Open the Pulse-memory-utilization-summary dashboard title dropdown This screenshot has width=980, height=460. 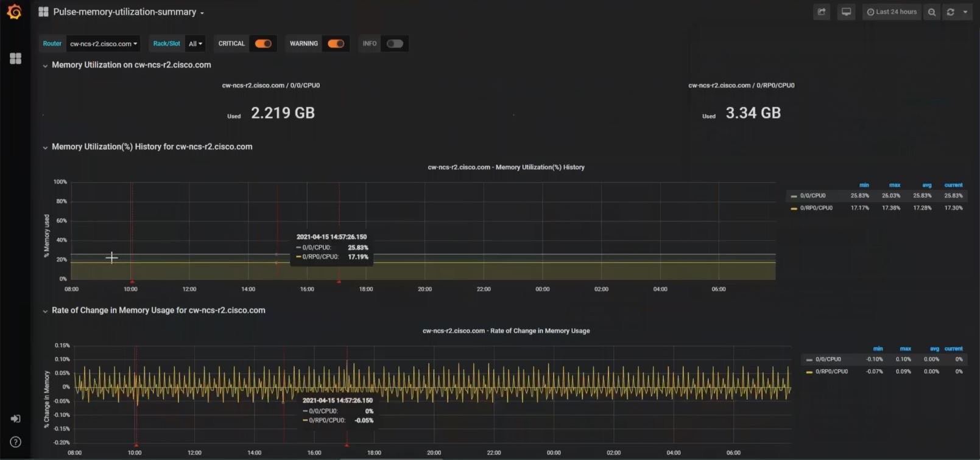coord(129,12)
